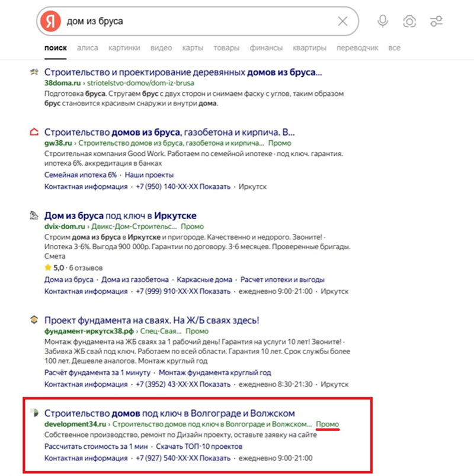Screen dimensions: 474x476
Task: Open 'Каркасные дома' sitelink
Action: pyautogui.click(x=204, y=279)
